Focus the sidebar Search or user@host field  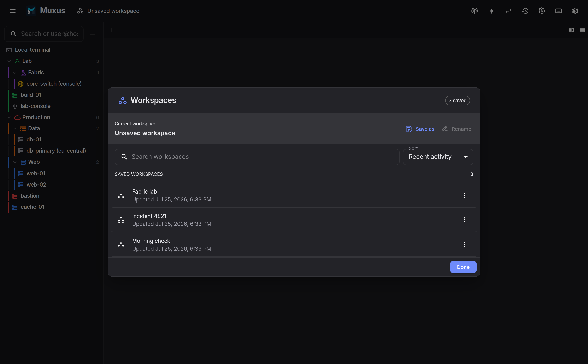[x=44, y=34]
